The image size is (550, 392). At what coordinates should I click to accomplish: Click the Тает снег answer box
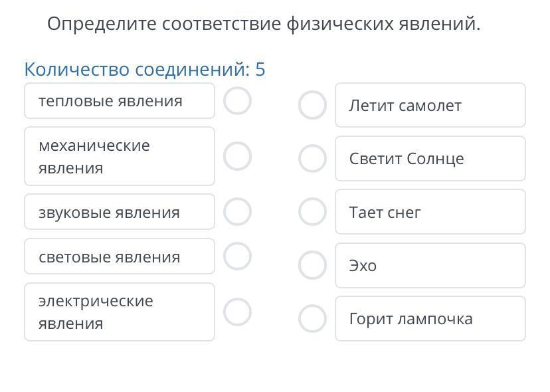[430, 212]
